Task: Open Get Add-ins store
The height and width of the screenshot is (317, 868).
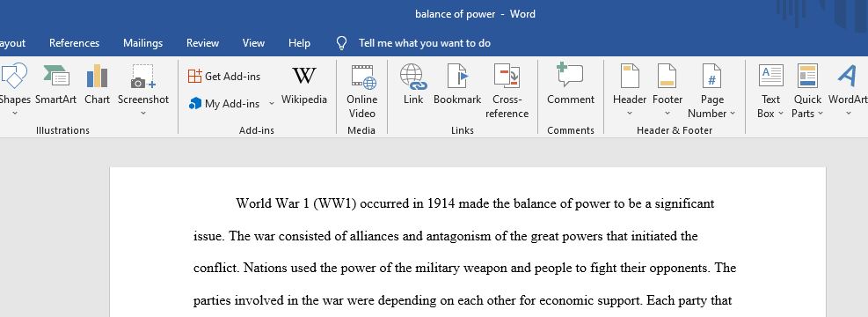Action: [224, 77]
